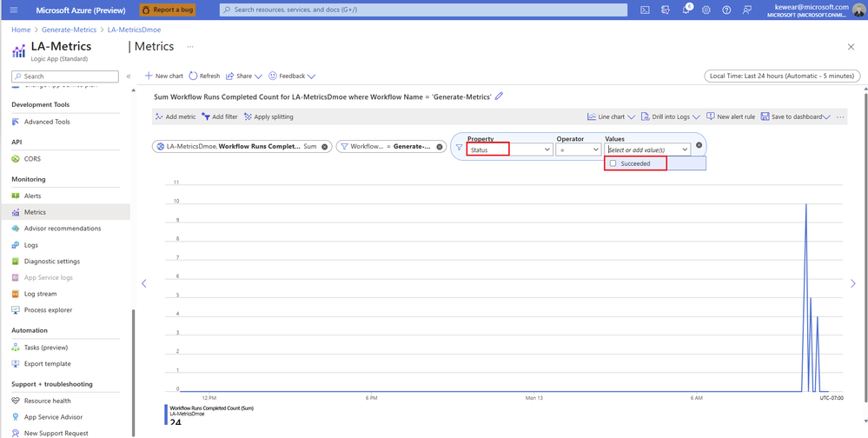The image size is (868, 438).
Task: Open the Operator dropdown
Action: point(579,149)
